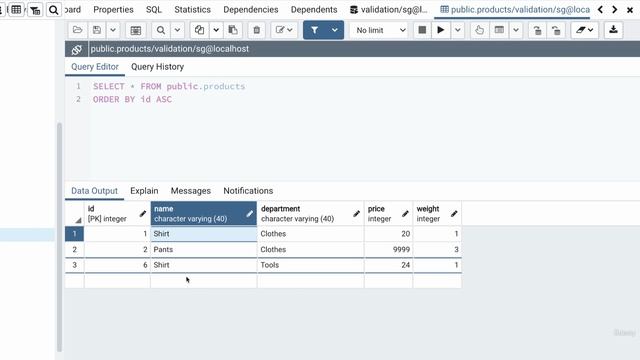
Task: Open the Clear eraser dropdown button
Action: click(584, 30)
